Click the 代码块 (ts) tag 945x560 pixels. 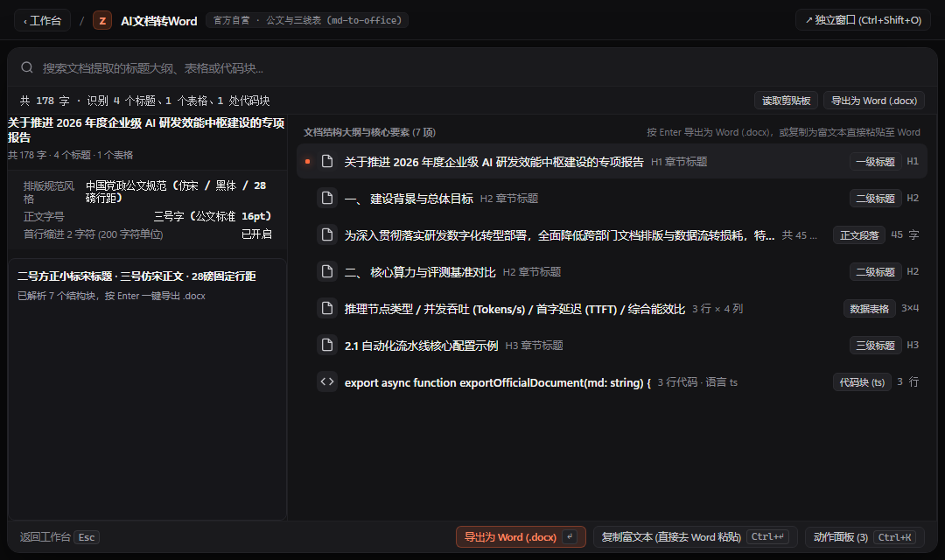[x=862, y=382]
